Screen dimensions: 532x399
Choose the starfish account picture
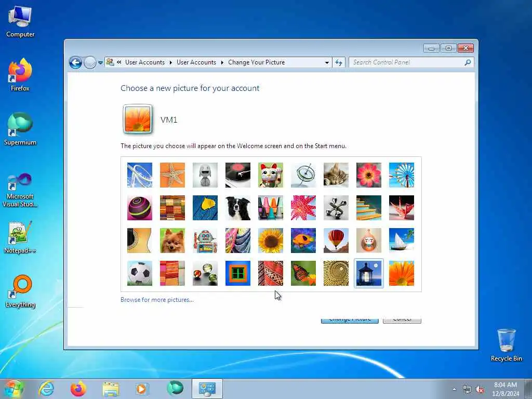172,175
